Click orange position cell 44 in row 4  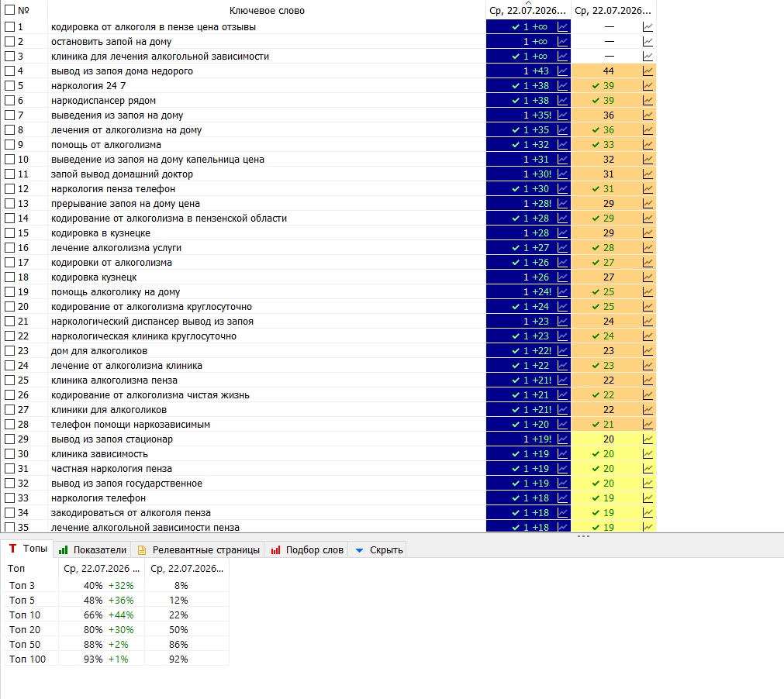pyautogui.click(x=608, y=71)
